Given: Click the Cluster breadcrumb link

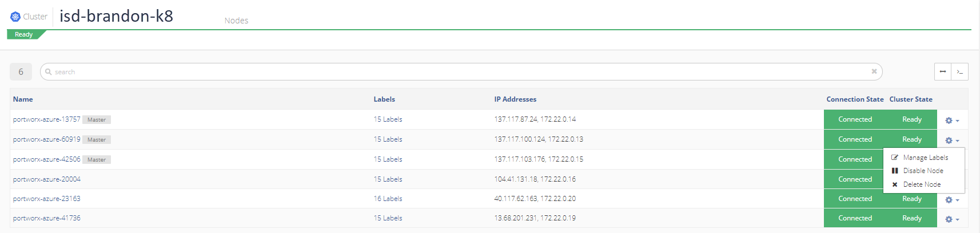Looking at the screenshot, I should coord(35,17).
